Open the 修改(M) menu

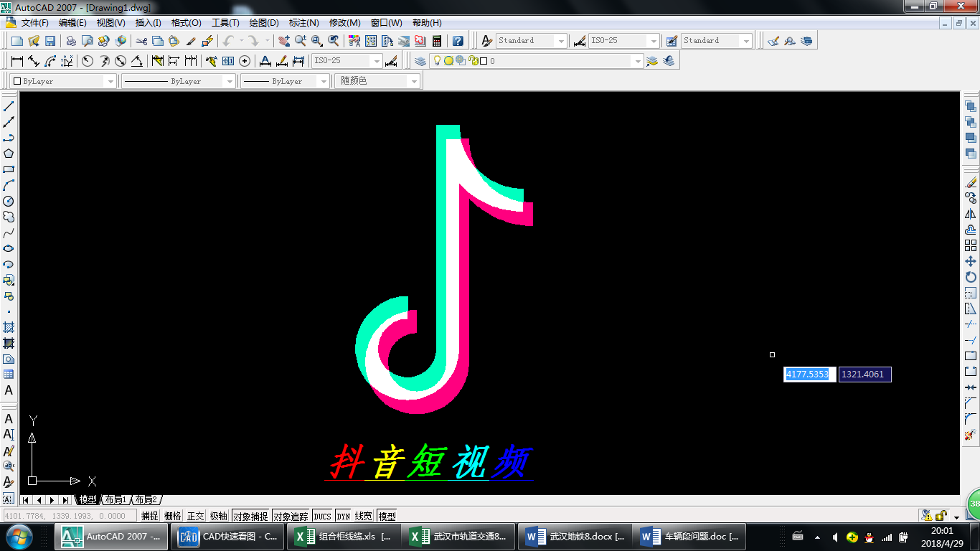tap(345, 23)
